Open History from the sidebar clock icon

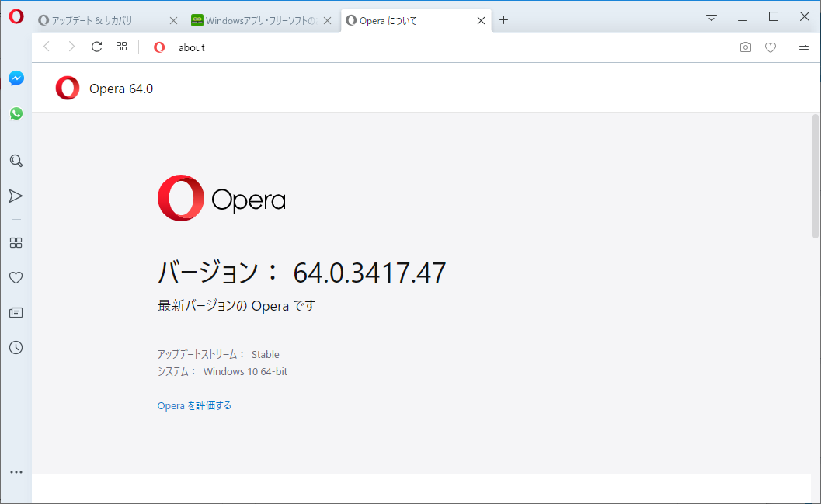16,347
